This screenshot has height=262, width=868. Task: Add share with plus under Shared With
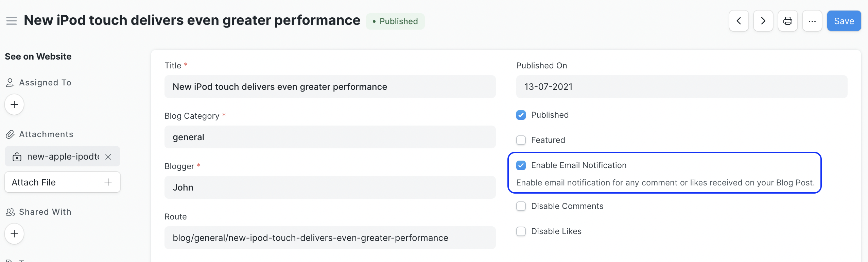tap(14, 234)
